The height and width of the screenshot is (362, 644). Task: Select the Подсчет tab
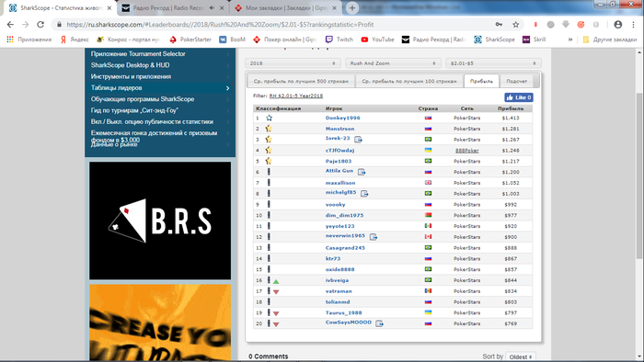tap(517, 81)
